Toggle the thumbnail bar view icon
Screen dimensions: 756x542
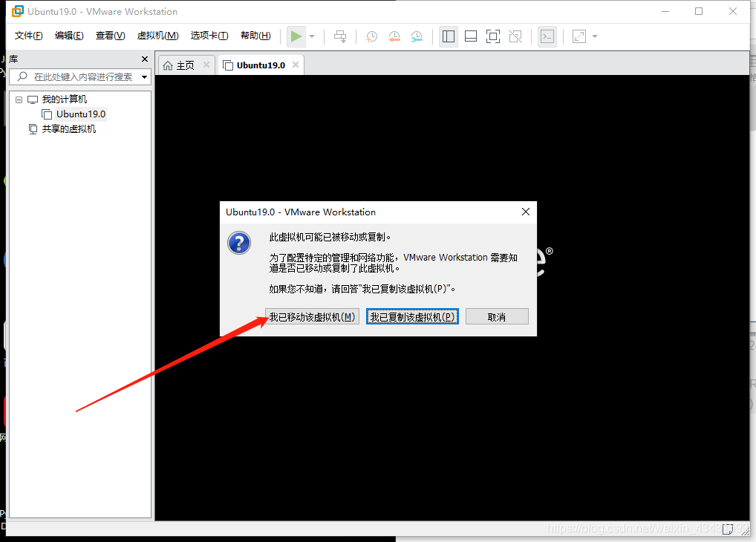(471, 36)
